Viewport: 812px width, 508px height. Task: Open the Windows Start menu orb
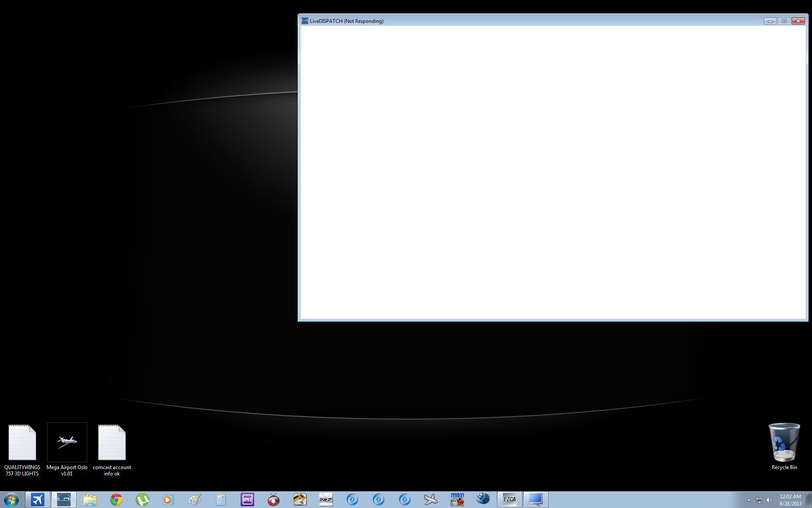[x=11, y=500]
